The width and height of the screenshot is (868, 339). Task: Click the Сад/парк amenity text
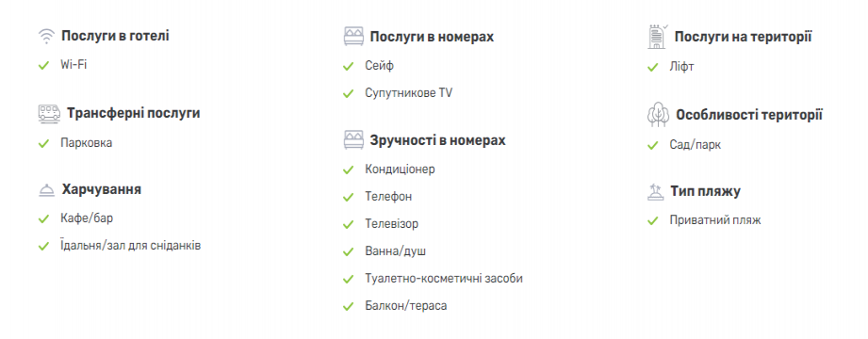tap(696, 145)
